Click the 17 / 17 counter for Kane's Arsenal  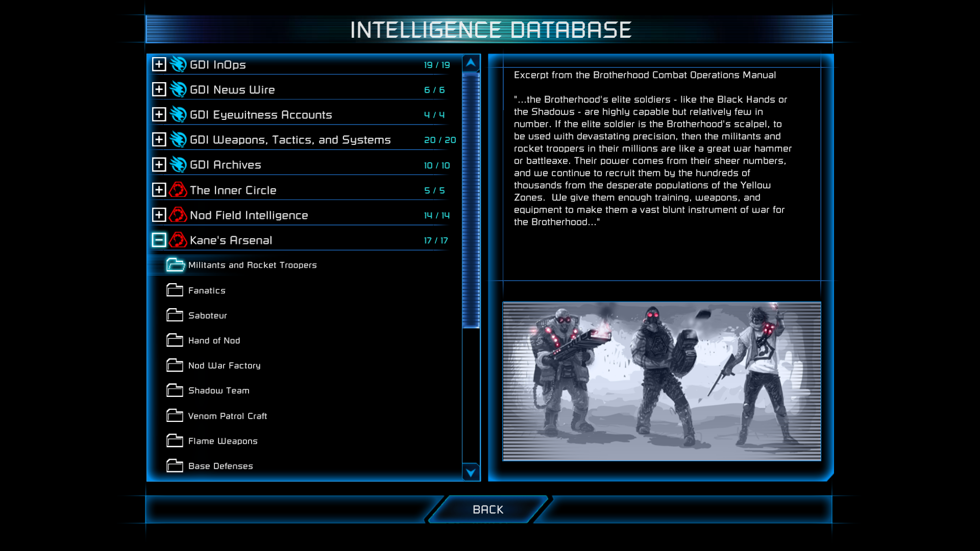click(x=436, y=240)
